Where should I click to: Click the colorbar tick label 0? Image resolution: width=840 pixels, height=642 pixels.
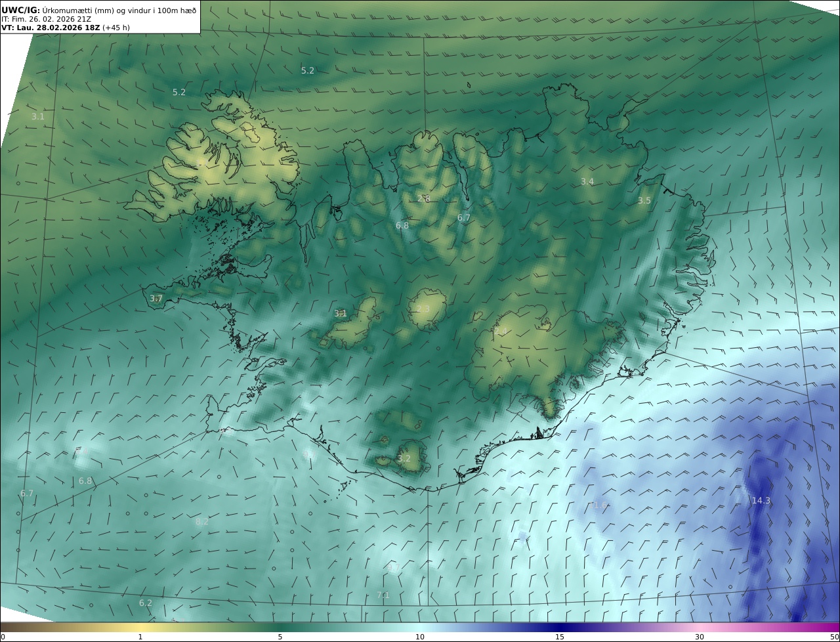(x=3, y=637)
